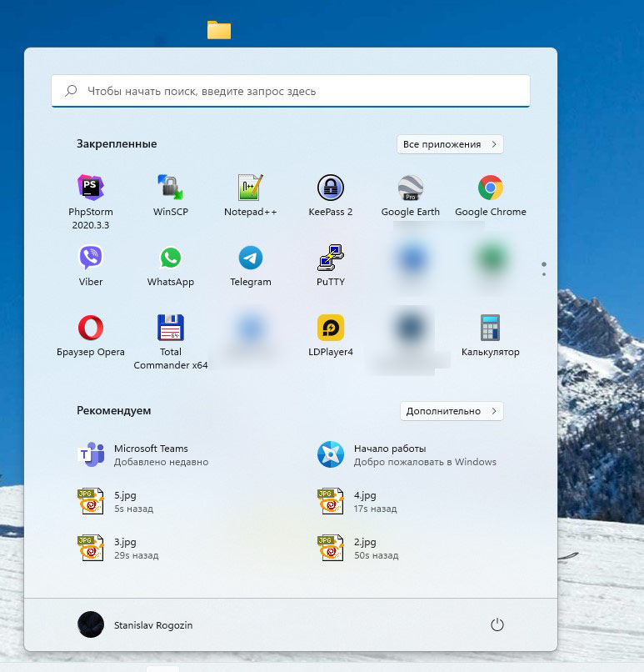Screen dimensions: 644x672
Task: Open Google Earth Pro icon
Action: [x=410, y=188]
